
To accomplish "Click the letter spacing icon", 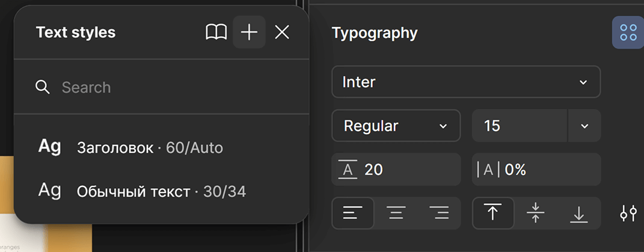I will [x=488, y=170].
